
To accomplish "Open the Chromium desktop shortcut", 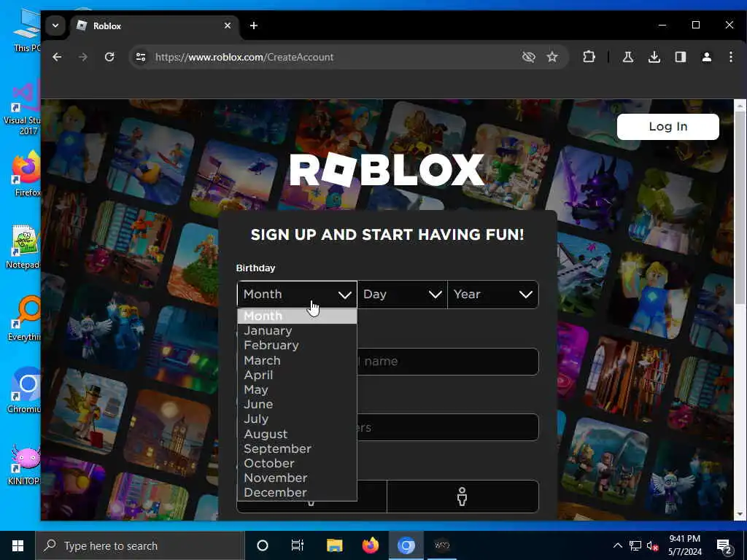I will [x=25, y=391].
